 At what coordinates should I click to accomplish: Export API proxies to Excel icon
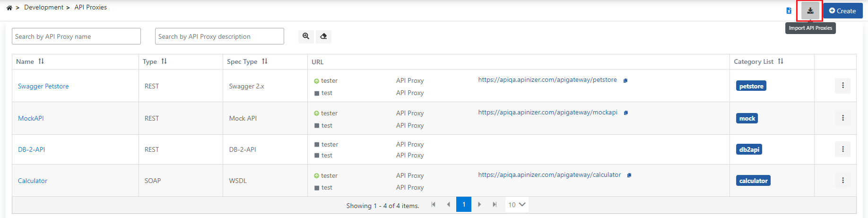[x=789, y=11]
